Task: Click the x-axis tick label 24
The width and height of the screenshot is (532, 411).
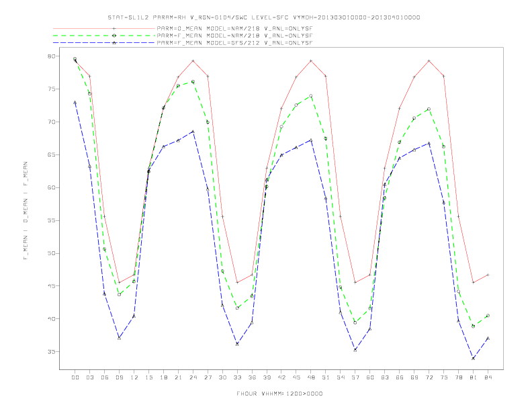Action: (x=193, y=377)
